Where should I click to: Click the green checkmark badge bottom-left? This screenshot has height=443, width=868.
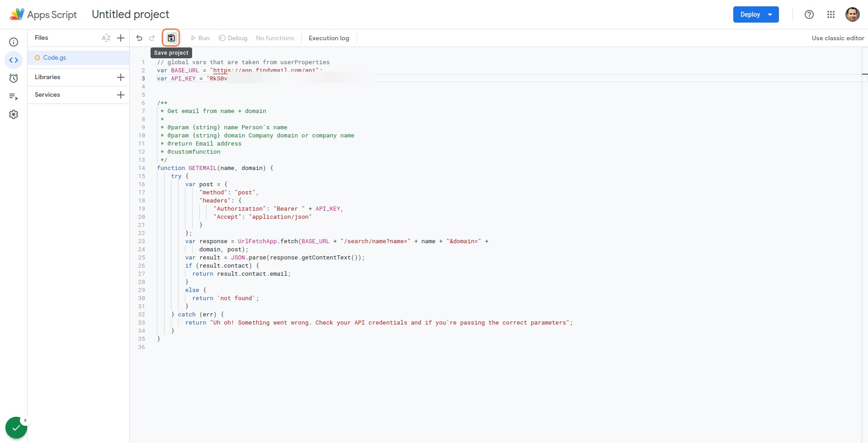click(16, 428)
